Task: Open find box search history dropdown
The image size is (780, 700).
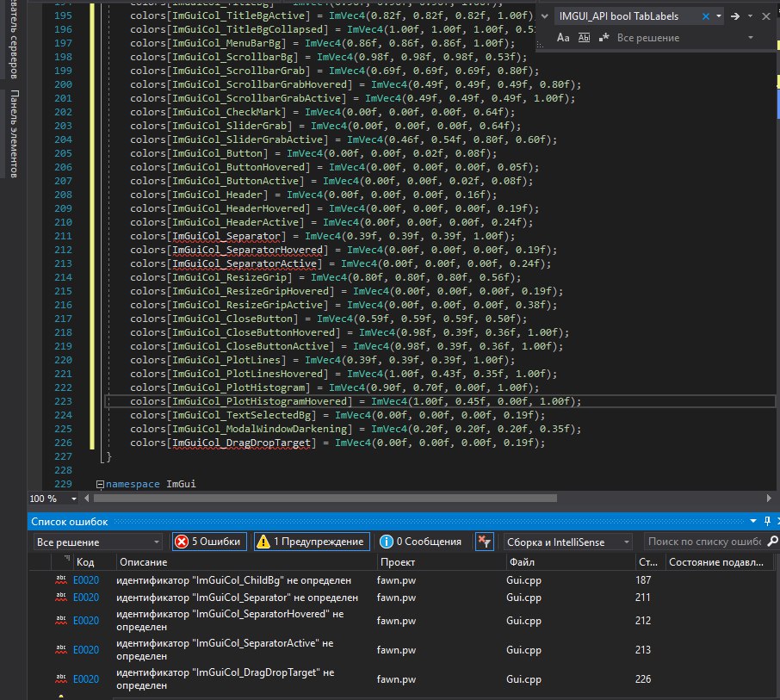Action: pyautogui.click(x=719, y=15)
